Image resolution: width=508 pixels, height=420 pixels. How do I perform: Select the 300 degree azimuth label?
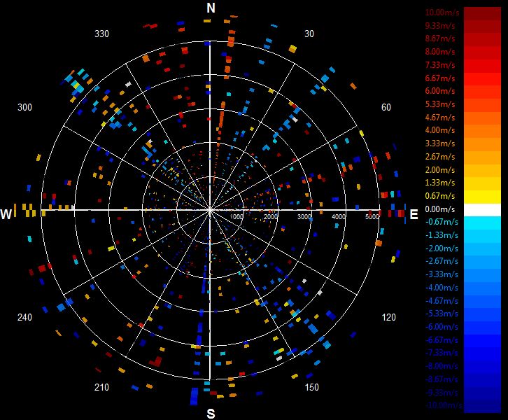pos(24,107)
